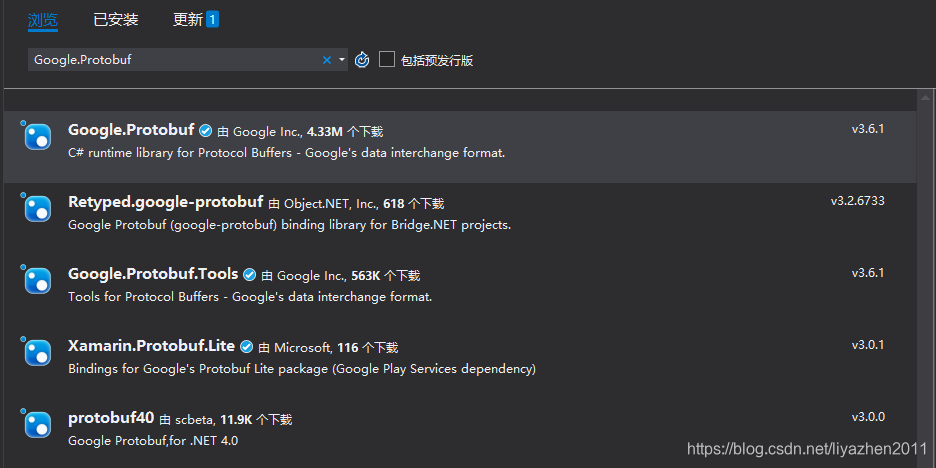Click the protobuf40 package icon

(x=38, y=424)
